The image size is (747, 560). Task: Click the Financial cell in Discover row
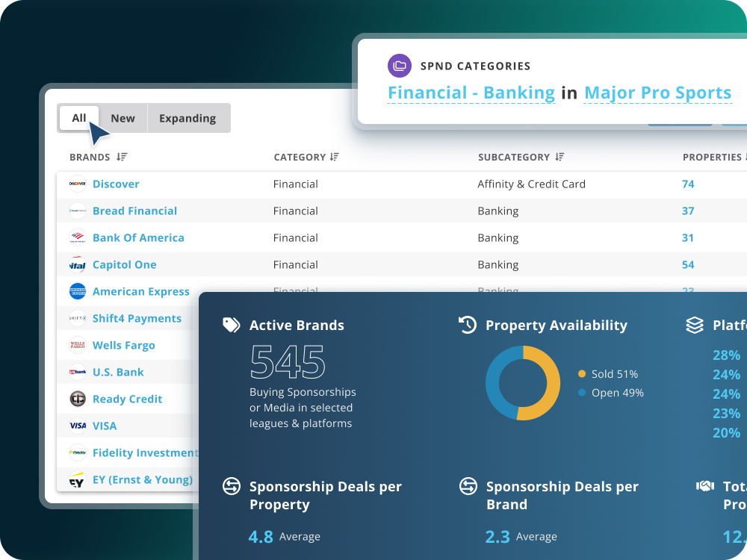click(295, 184)
